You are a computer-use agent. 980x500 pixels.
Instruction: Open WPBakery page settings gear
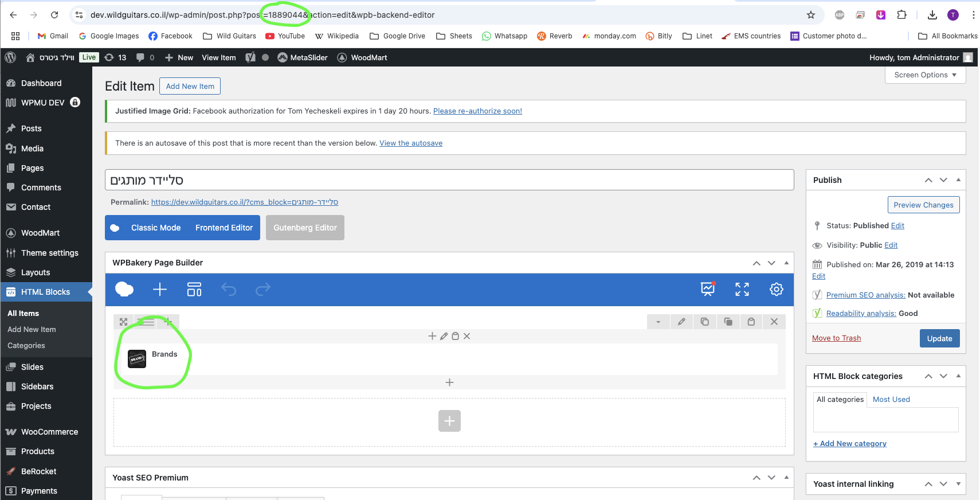tap(777, 290)
